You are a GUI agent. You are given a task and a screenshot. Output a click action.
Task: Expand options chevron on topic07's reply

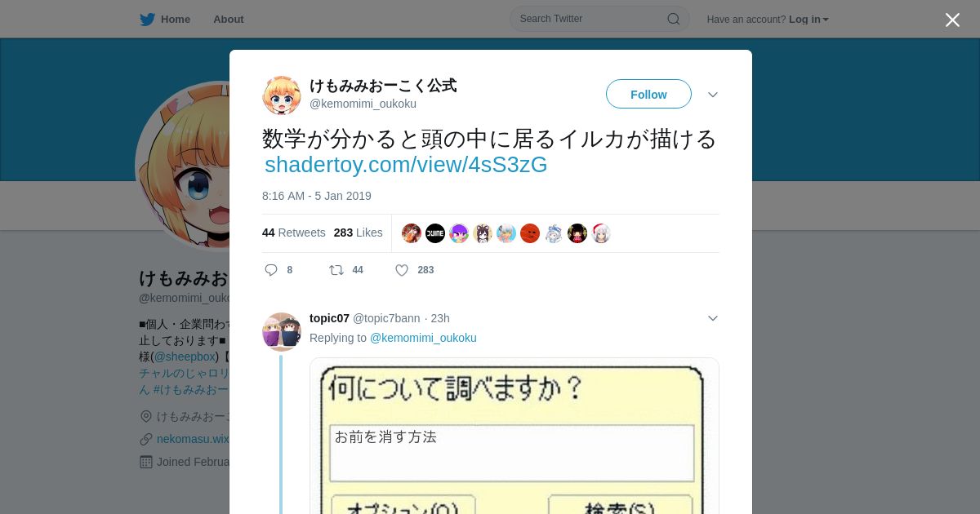713,318
